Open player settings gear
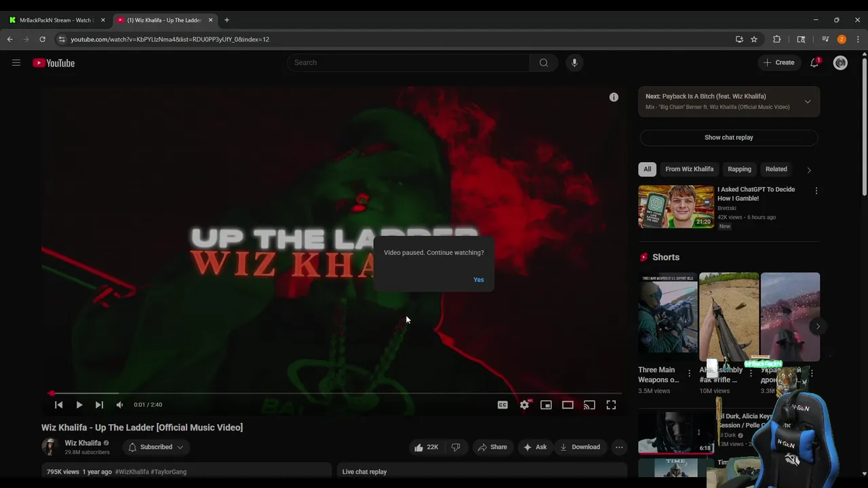Image resolution: width=868 pixels, height=488 pixels. pyautogui.click(x=524, y=405)
